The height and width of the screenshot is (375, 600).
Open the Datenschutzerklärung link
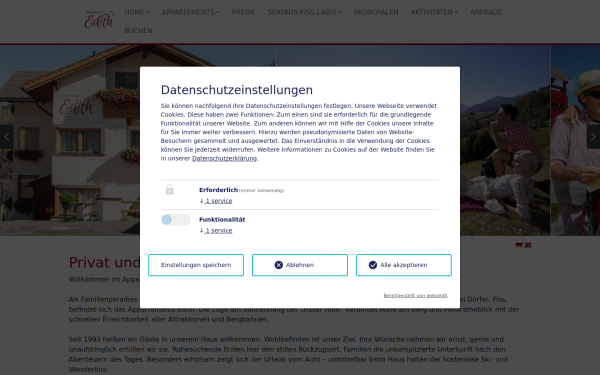click(224, 158)
